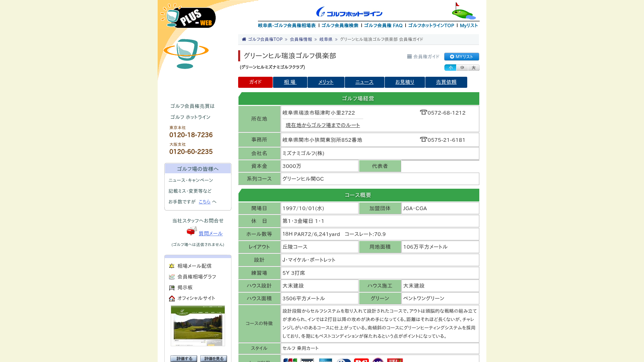644x362 pixels.
Task: Click the 相場メール配信 sidebar link
Action: [x=195, y=266]
